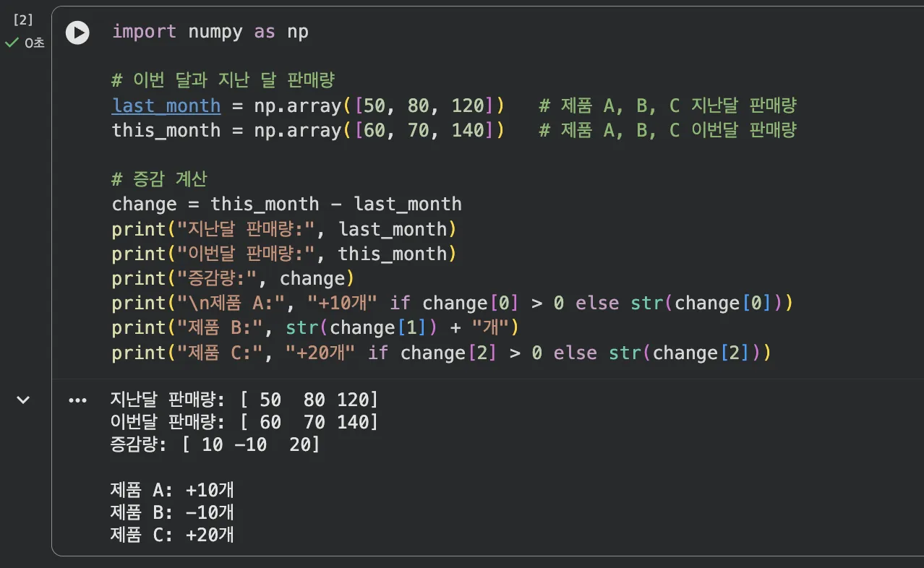Click the 지난달 판매량 output line
924x568 pixels.
(244, 400)
